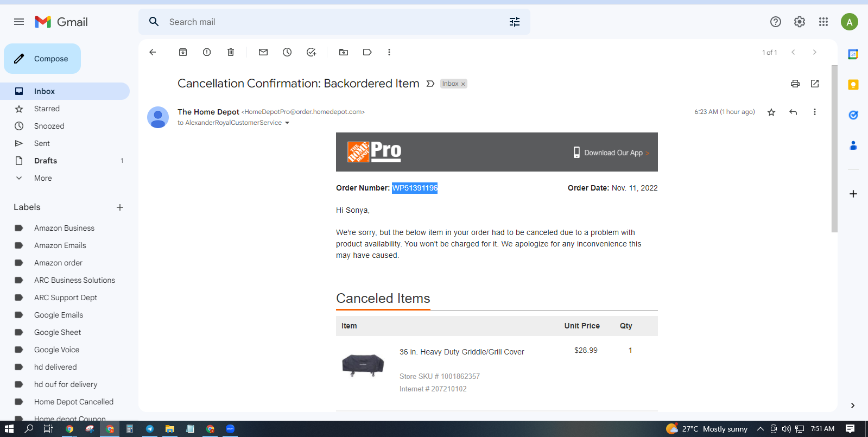Remove the Inbox label from conversation
Screen dimensions: 868x437
coord(463,84)
